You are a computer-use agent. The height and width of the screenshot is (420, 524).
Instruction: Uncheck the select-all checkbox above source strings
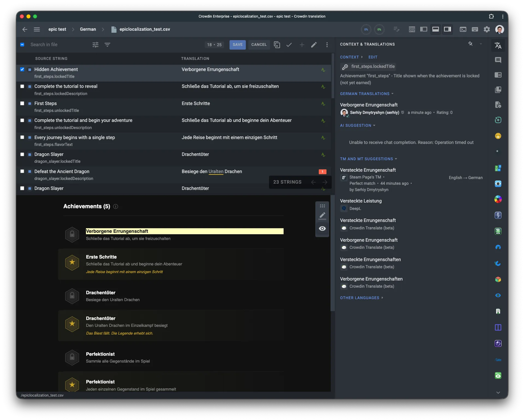click(22, 44)
